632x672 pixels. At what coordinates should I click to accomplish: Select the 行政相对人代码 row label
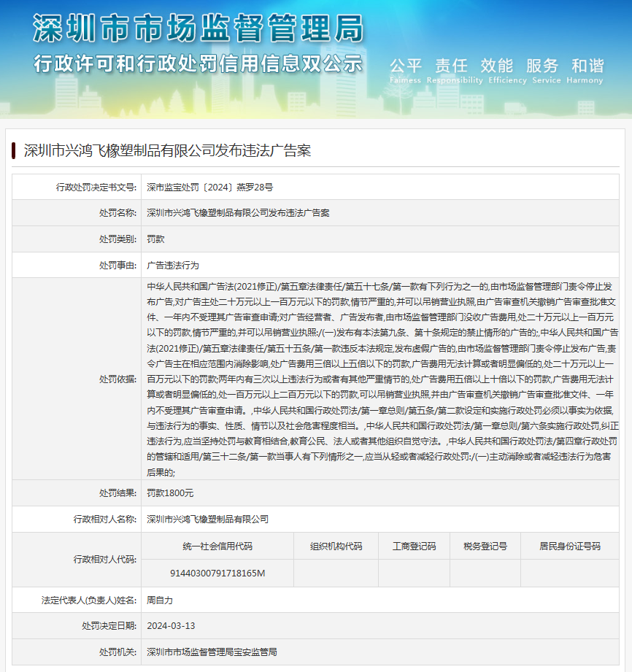point(104,560)
